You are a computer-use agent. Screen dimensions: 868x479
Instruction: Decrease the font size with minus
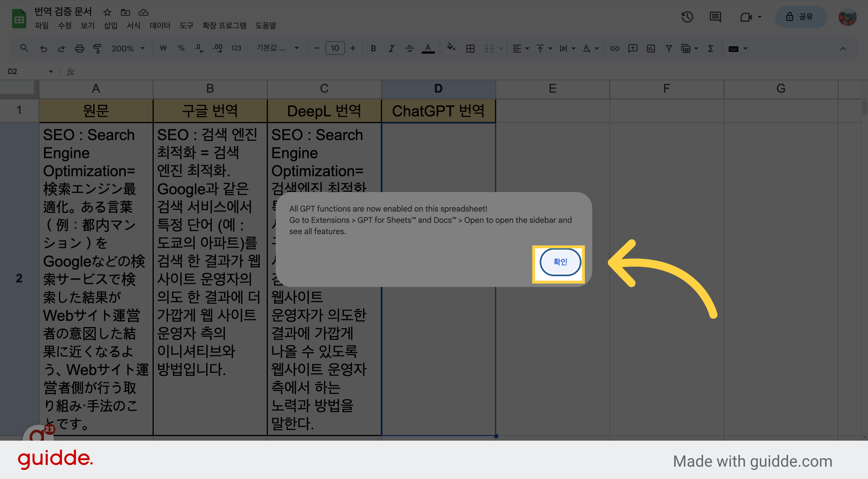point(316,49)
